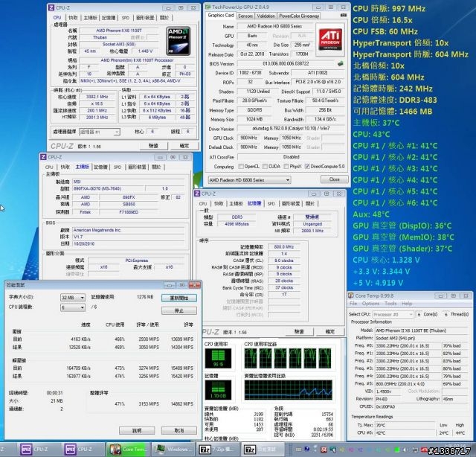Viewport: 476px width, 457px height.
Task: Click the Close button in GPU-Z
Action: 335,179
